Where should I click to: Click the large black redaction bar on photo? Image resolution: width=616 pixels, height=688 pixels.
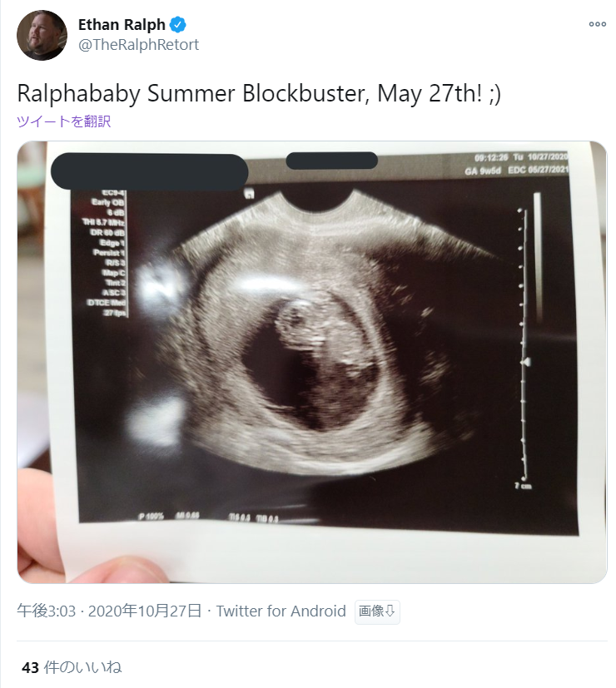coord(149,171)
